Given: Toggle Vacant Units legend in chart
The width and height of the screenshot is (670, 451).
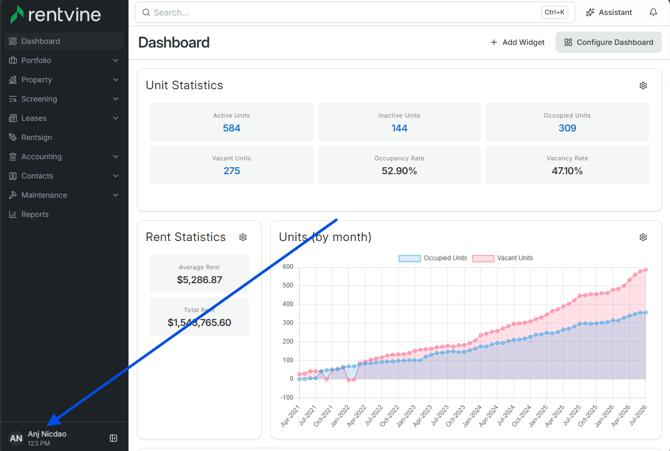Looking at the screenshot, I should tap(502, 258).
